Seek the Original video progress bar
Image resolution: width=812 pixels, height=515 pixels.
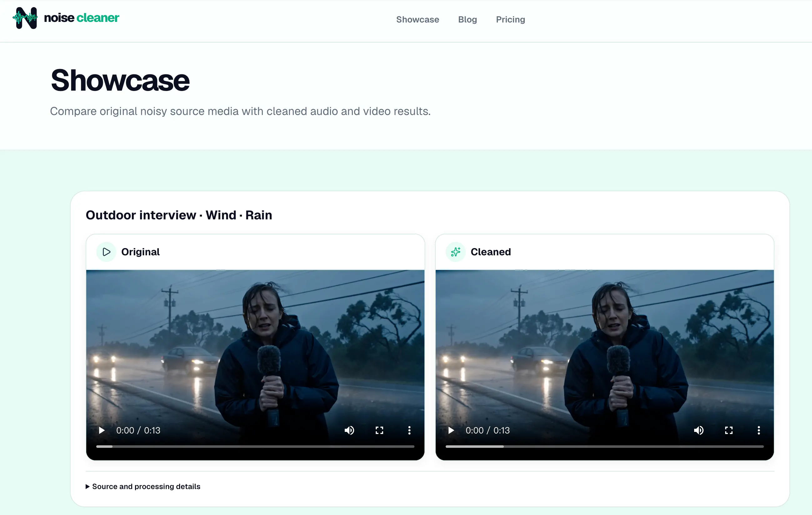click(x=255, y=447)
